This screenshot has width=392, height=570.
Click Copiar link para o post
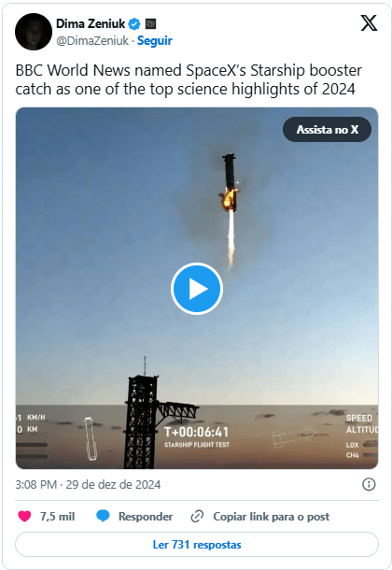click(x=271, y=517)
